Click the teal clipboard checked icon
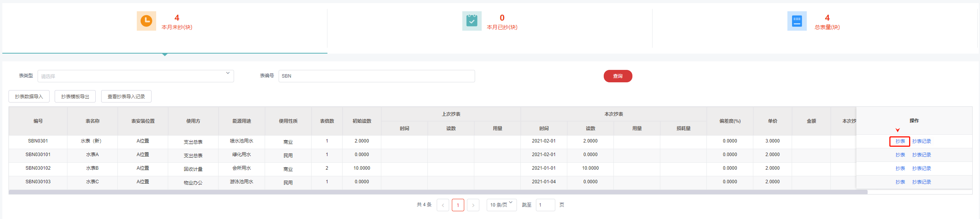 (x=472, y=21)
